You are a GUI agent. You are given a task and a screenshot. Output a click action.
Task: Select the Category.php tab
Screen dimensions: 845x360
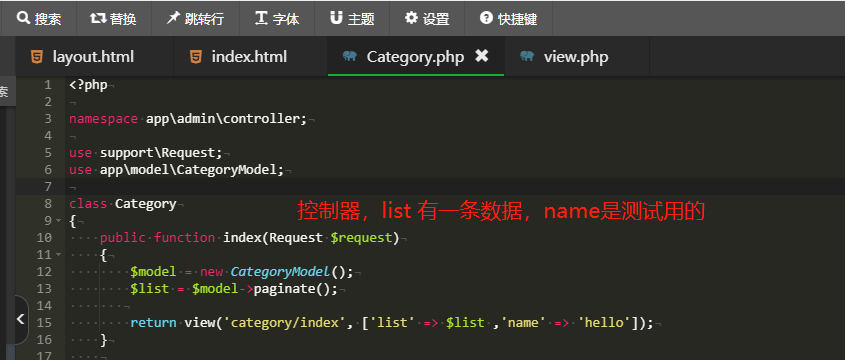(416, 57)
